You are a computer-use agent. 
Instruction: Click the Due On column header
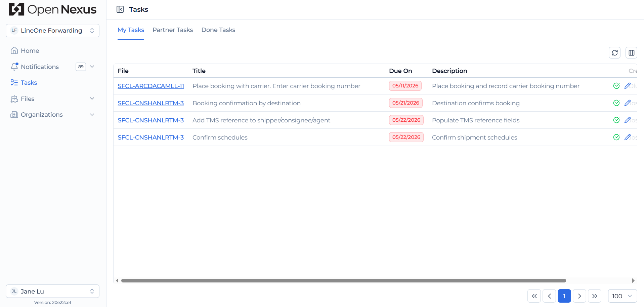(x=400, y=71)
